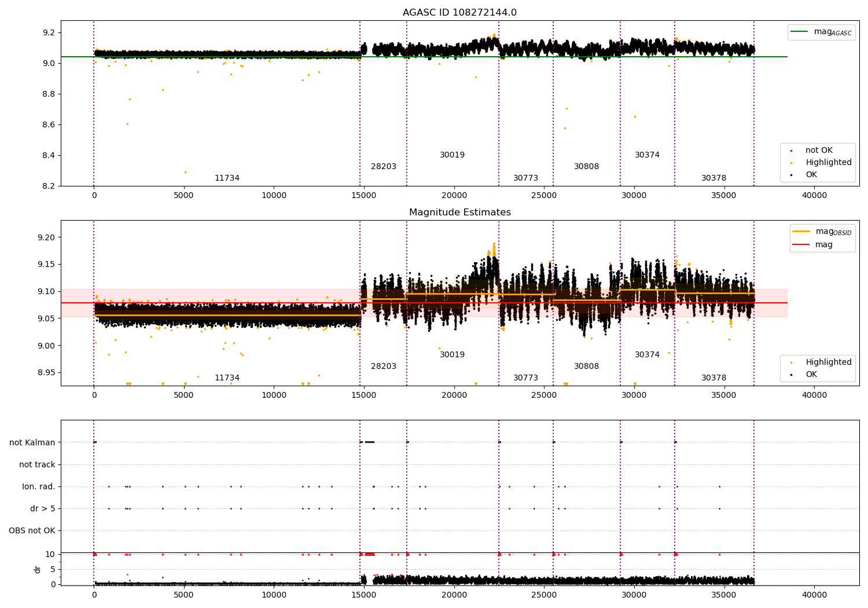Image resolution: width=868 pixels, height=608 pixels.
Task: Click obsid label 30019 in middle plot
Action: point(452,355)
